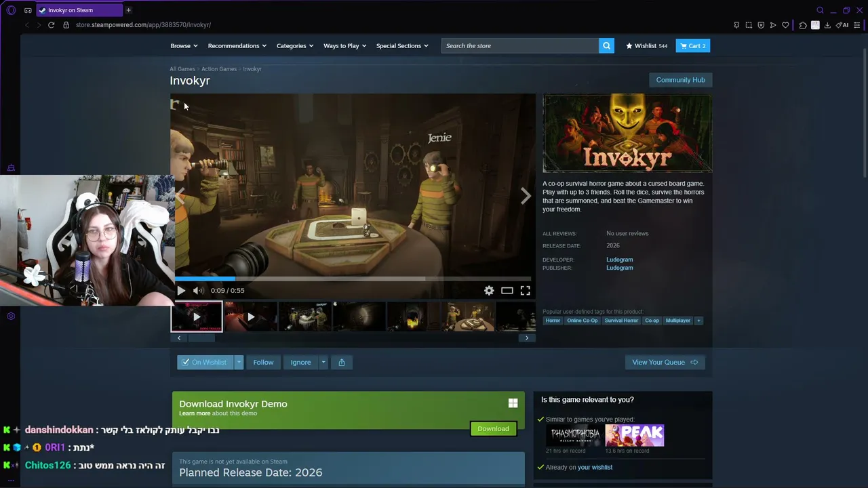Toggle the On Wishlist checkbox button
This screenshot has width=868, height=488.
(205, 362)
